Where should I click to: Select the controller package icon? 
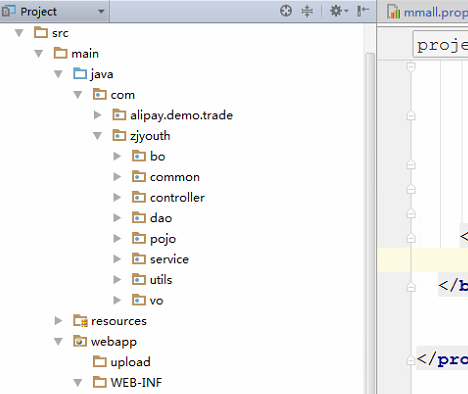coord(139,197)
